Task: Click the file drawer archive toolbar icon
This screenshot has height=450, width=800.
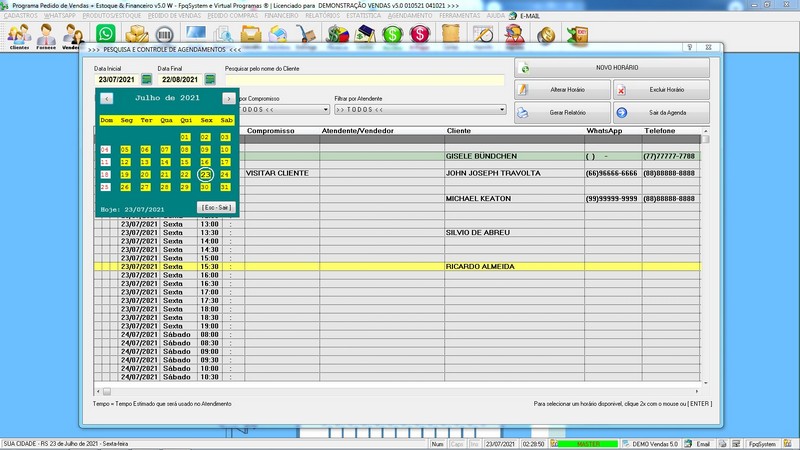Action: click(x=251, y=35)
